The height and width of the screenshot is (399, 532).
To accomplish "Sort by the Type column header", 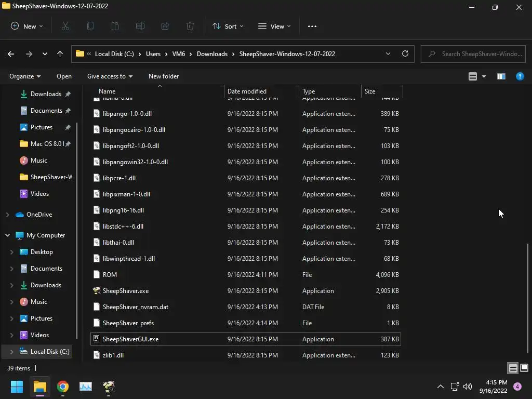I will pyautogui.click(x=330, y=91).
